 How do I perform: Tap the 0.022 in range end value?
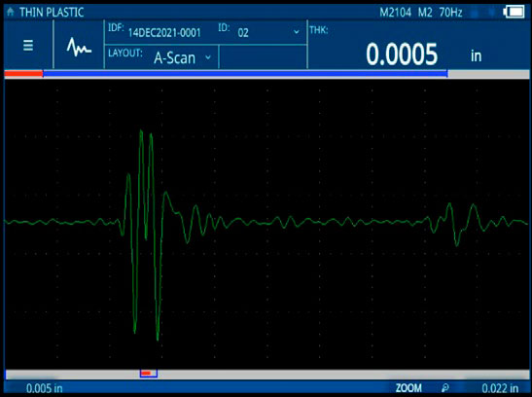pyautogui.click(x=500, y=388)
